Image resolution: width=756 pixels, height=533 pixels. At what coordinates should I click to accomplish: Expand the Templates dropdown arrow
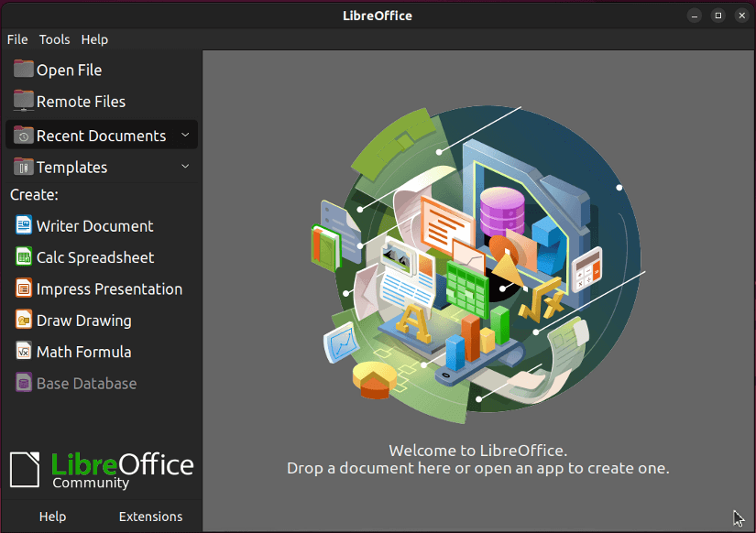tap(185, 167)
